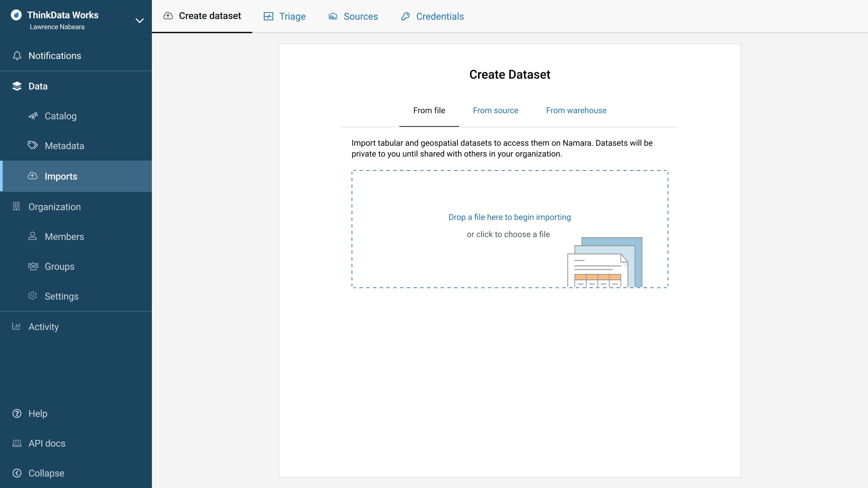Click the Activity chart icon

(x=16, y=326)
